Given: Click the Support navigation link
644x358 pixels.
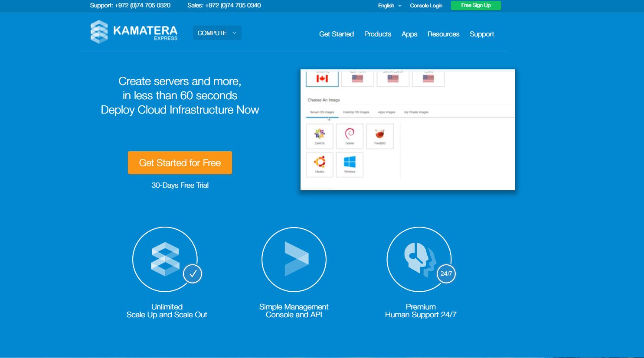Looking at the screenshot, I should [x=482, y=34].
